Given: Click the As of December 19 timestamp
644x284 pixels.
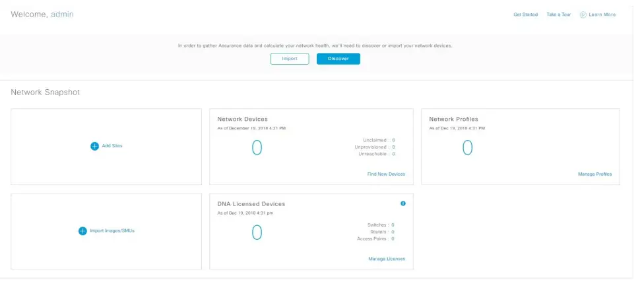Looking at the screenshot, I should pyautogui.click(x=251, y=128).
